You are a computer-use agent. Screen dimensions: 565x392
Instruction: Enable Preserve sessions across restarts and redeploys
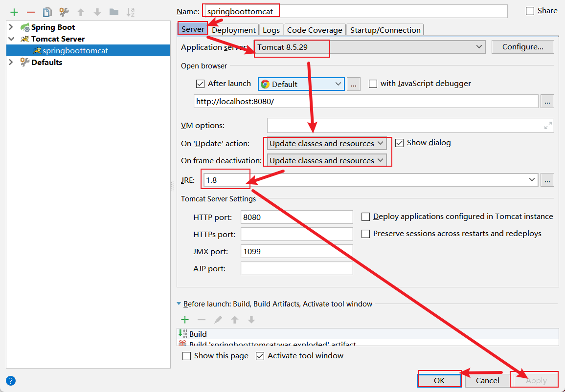[x=365, y=234]
